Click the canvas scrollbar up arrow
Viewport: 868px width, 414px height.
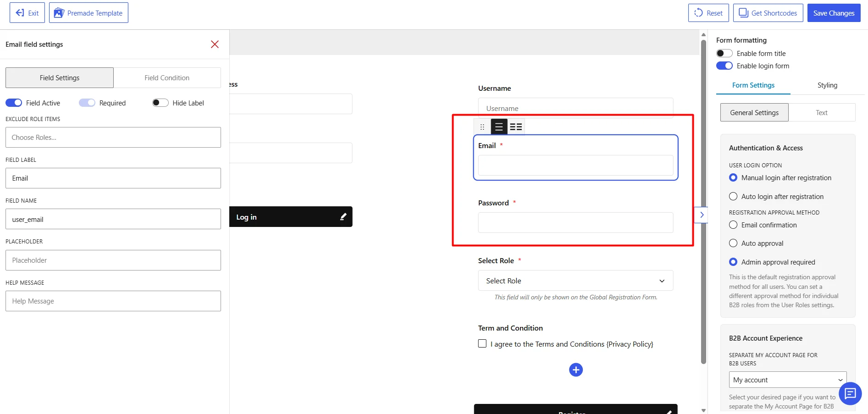tap(703, 34)
